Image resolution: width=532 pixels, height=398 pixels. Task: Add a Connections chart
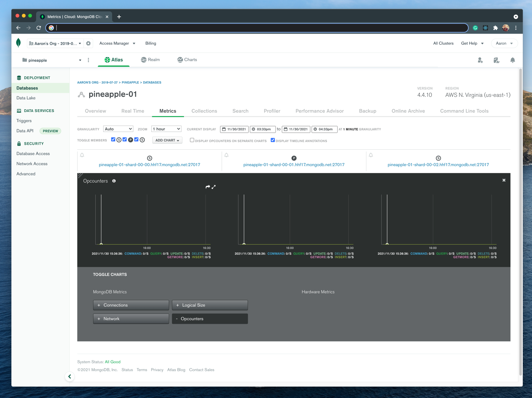pyautogui.click(x=131, y=305)
